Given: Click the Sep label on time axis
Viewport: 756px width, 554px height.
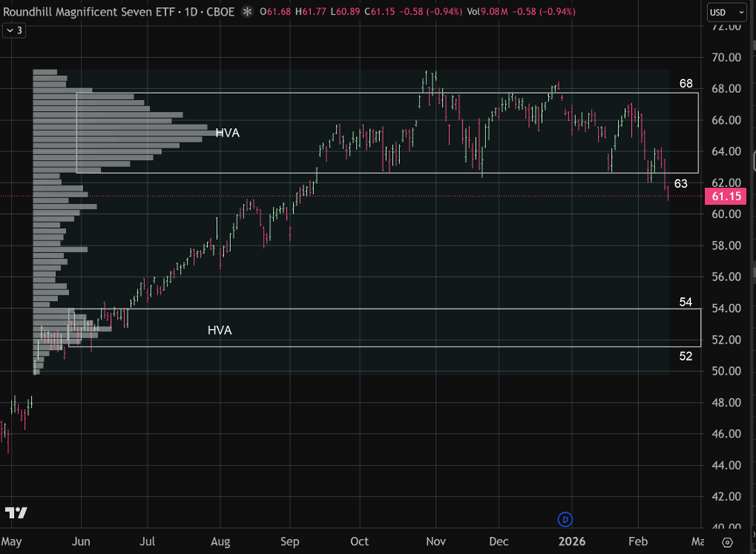Looking at the screenshot, I should click(x=291, y=541).
